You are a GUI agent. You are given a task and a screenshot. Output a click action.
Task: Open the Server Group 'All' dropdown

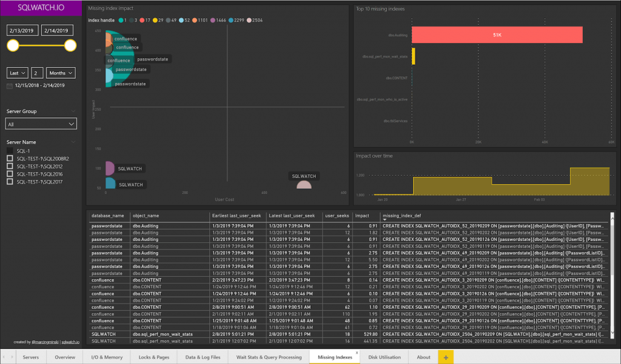[41, 123]
